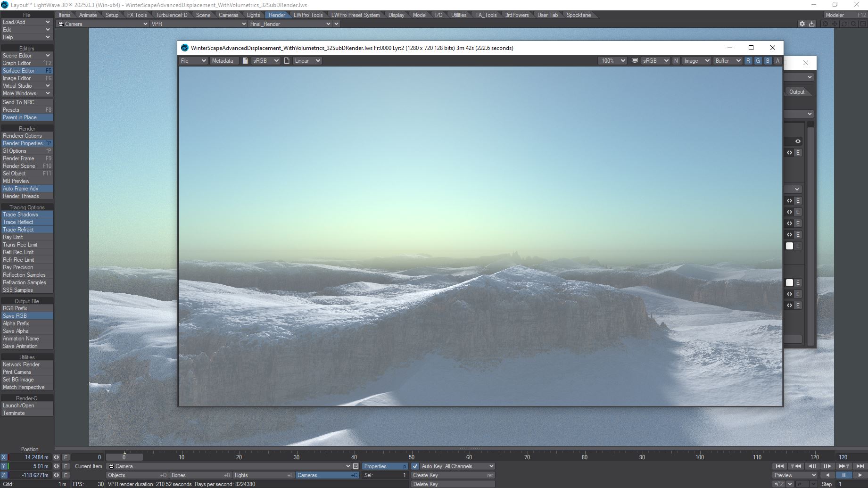This screenshot has height=488, width=868.
Task: Expand the 100% zoom dropdown
Action: pos(612,61)
